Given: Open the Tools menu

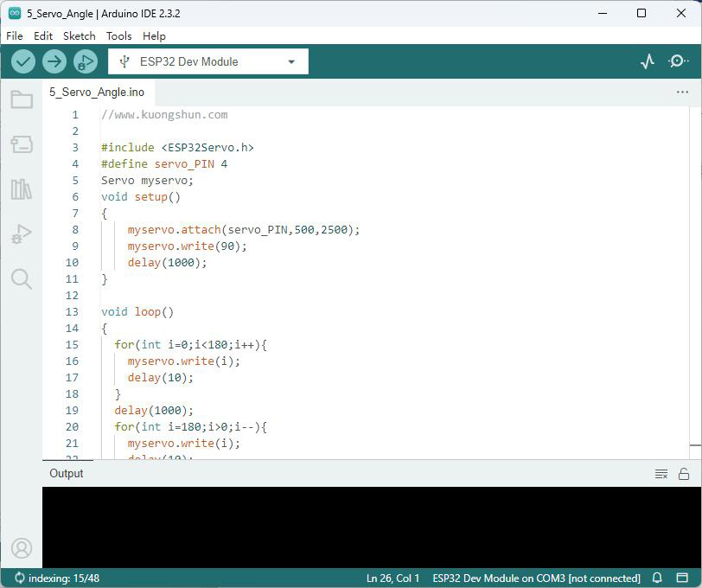Looking at the screenshot, I should click(118, 35).
